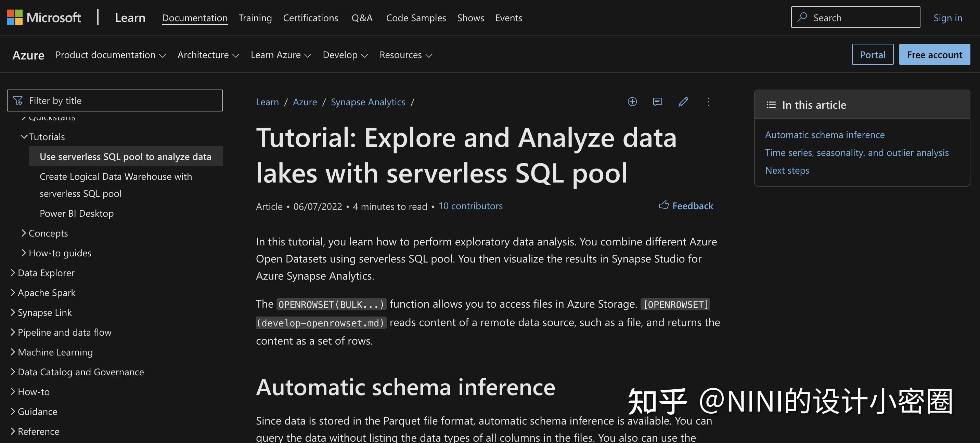Image resolution: width=980 pixels, height=443 pixels.
Task: Click the Sign in link
Action: click(947, 18)
